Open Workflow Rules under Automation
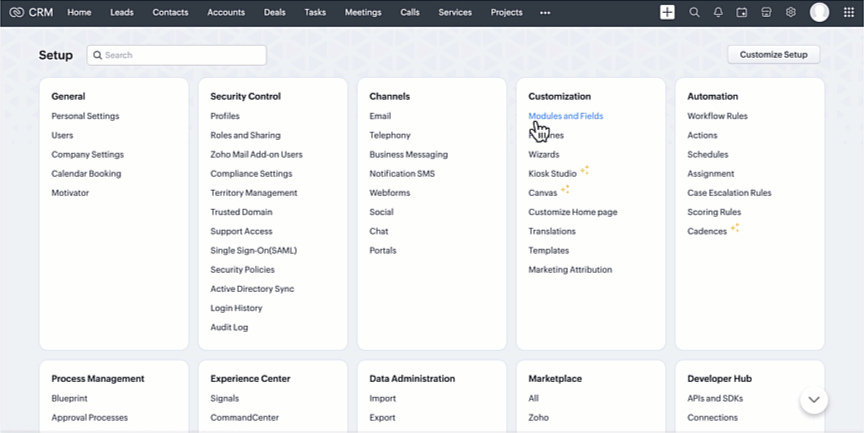 (x=717, y=116)
